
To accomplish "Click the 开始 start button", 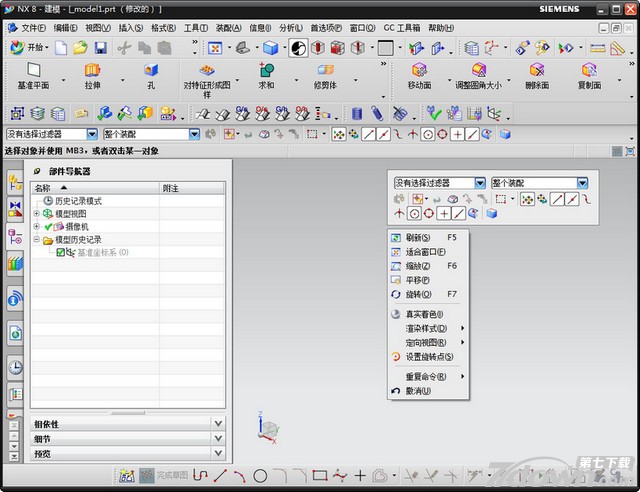I will tap(28, 47).
